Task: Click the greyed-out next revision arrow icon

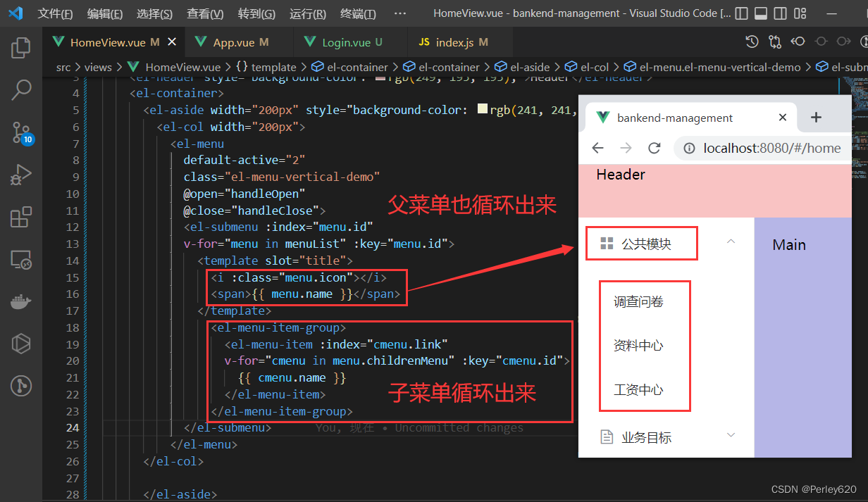Action: pos(843,42)
